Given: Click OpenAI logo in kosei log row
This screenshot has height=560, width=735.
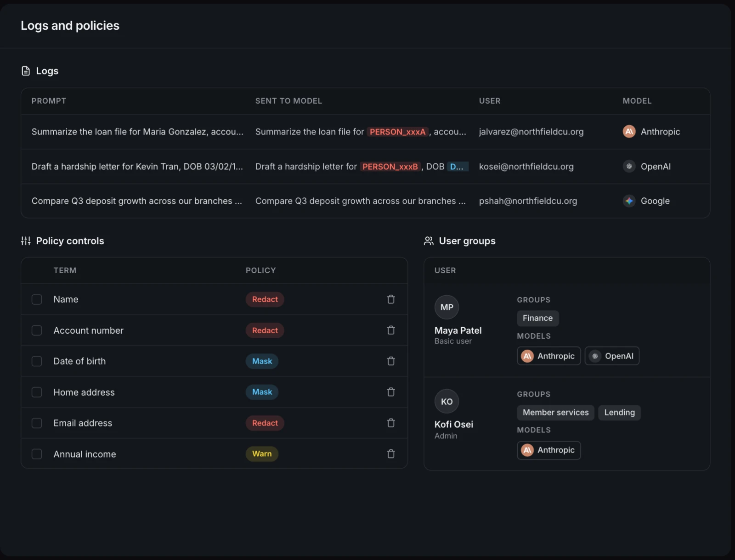Looking at the screenshot, I should (x=629, y=166).
